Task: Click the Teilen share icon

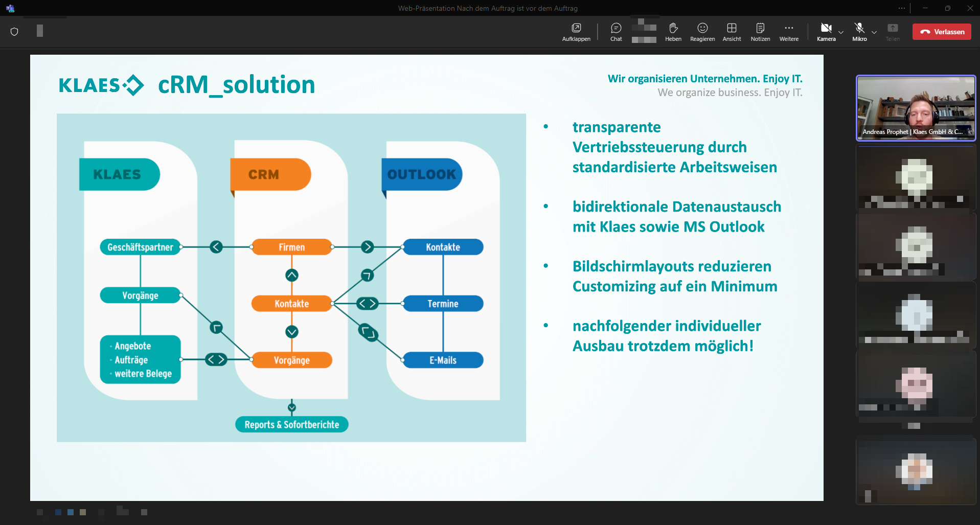Action: point(893,32)
